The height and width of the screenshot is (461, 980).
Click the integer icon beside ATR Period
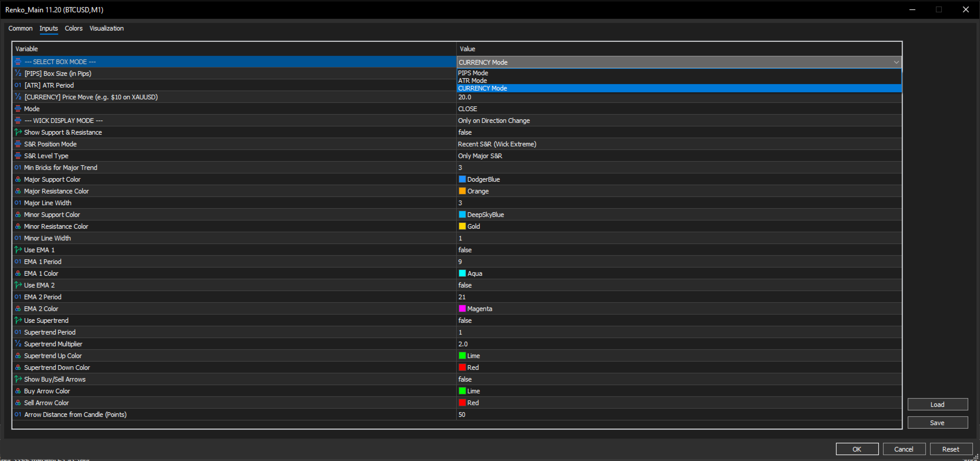pyautogui.click(x=18, y=85)
